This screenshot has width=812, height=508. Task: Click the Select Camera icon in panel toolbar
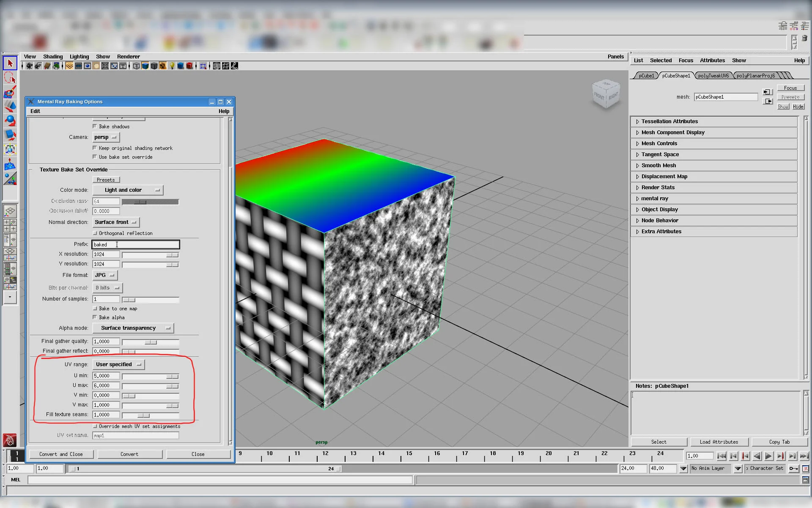click(x=29, y=66)
